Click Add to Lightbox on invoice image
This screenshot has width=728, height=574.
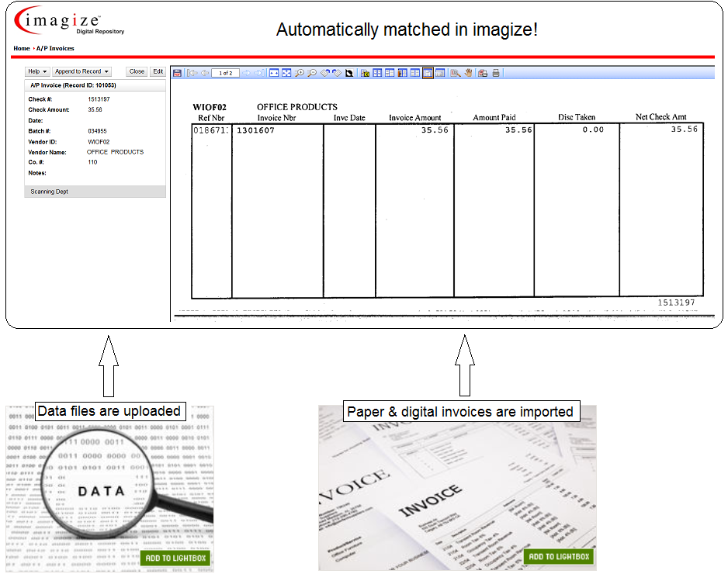(x=559, y=557)
